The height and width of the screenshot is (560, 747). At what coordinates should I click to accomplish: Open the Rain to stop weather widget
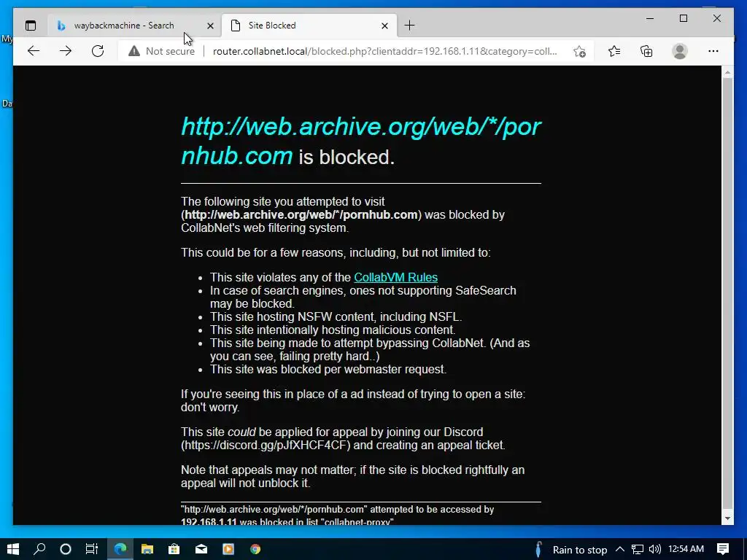(570, 550)
